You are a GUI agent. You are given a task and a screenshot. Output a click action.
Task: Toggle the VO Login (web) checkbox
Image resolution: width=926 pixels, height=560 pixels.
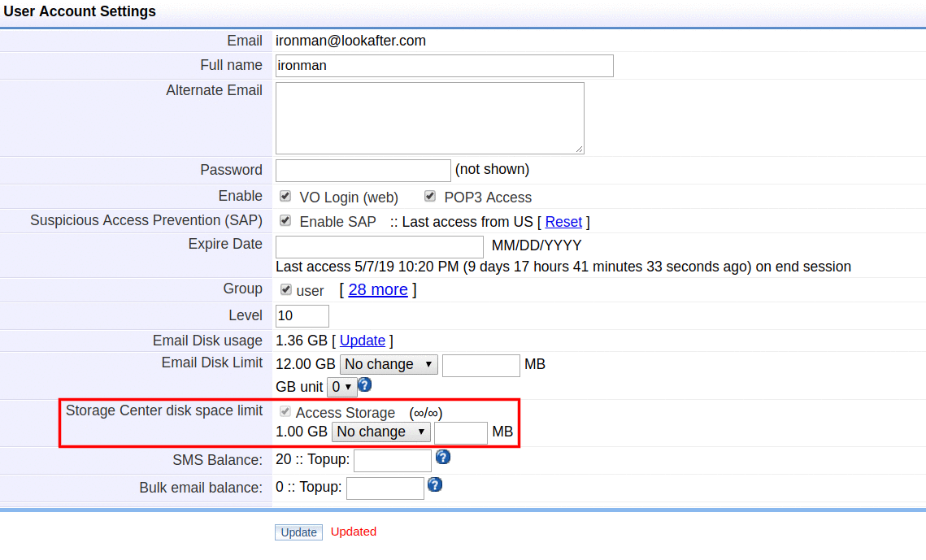pyautogui.click(x=285, y=196)
